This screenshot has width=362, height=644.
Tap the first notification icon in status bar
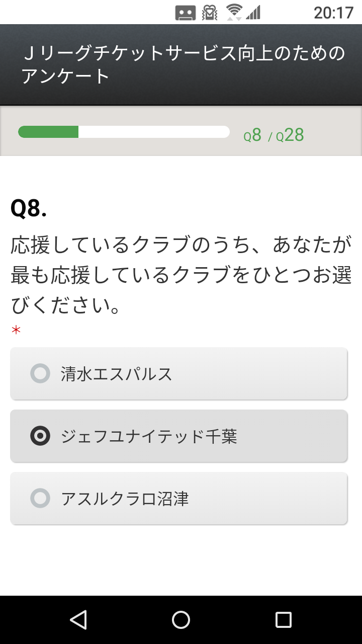click(185, 12)
